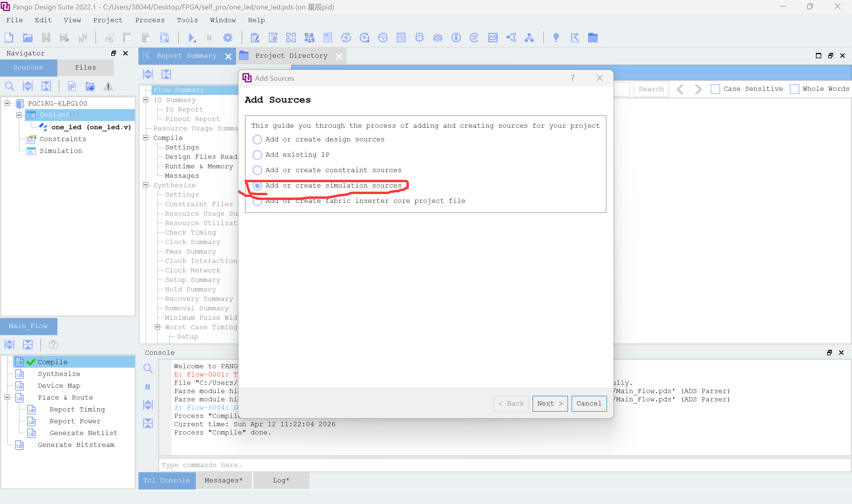Screen dimensions: 852x504
Task: Open the IP Compiler toolbar icon
Action: [474, 38]
